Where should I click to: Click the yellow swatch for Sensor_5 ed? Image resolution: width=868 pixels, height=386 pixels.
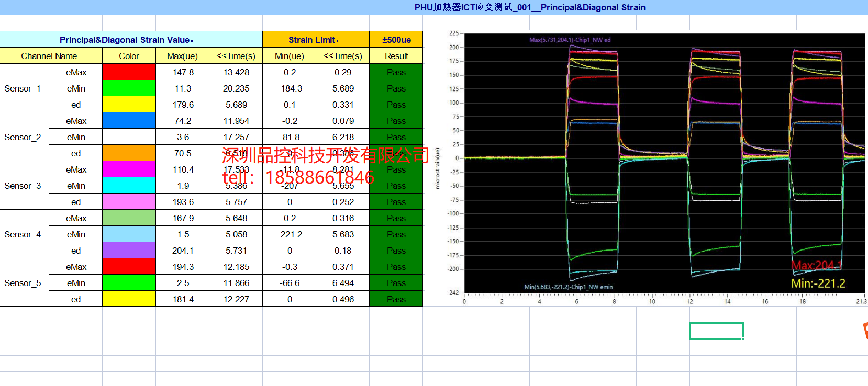(129, 299)
